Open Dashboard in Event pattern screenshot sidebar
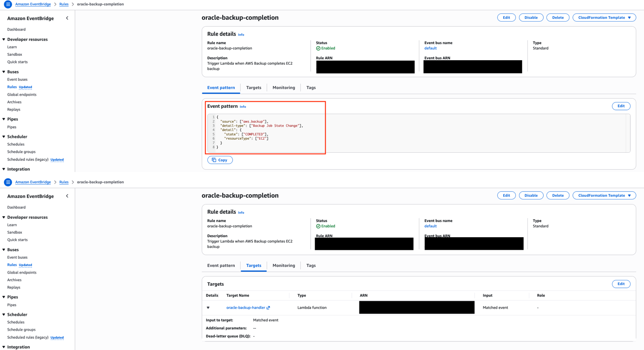 (16, 30)
